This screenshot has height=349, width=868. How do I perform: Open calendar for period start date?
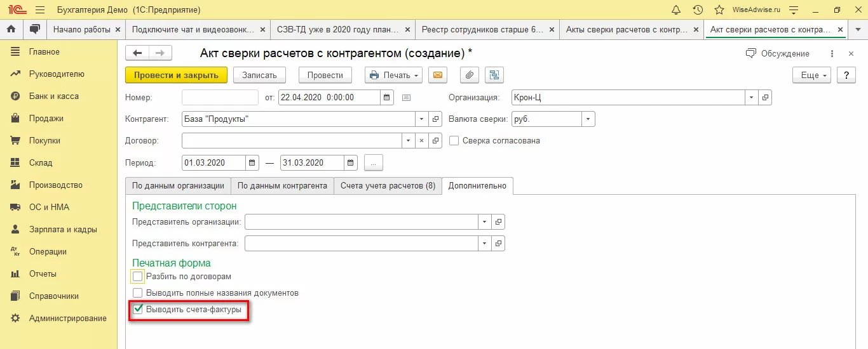point(252,162)
